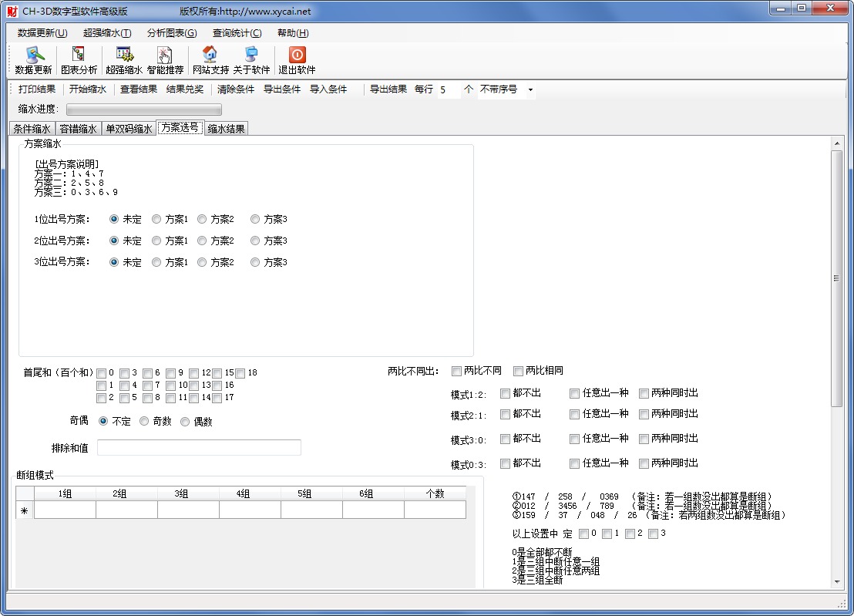The image size is (854, 616).
Task: Select the 智能推荐 smart recommend icon
Action: click(165, 59)
